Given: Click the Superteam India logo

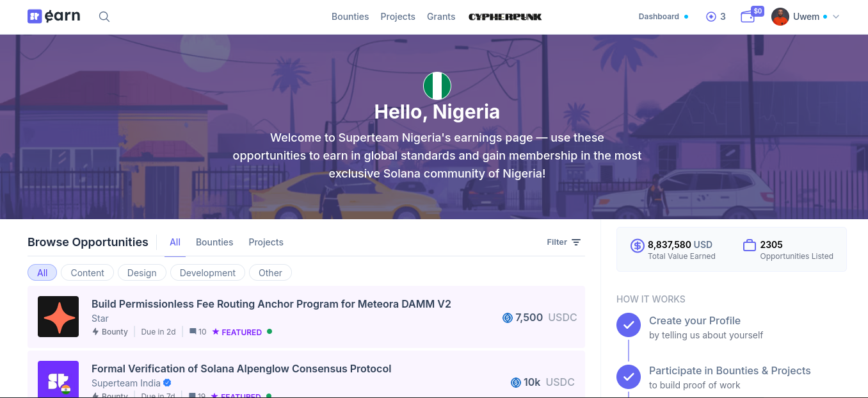Looking at the screenshot, I should (x=58, y=379).
